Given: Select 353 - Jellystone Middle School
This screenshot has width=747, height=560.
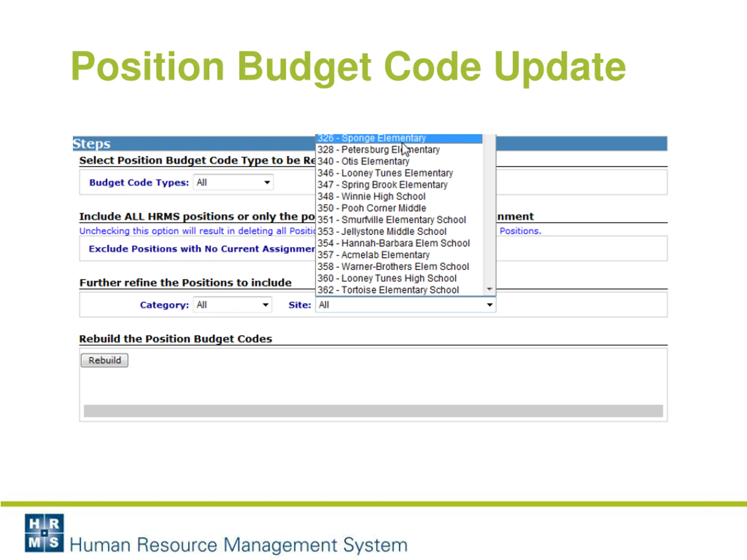Looking at the screenshot, I should 399,232.
